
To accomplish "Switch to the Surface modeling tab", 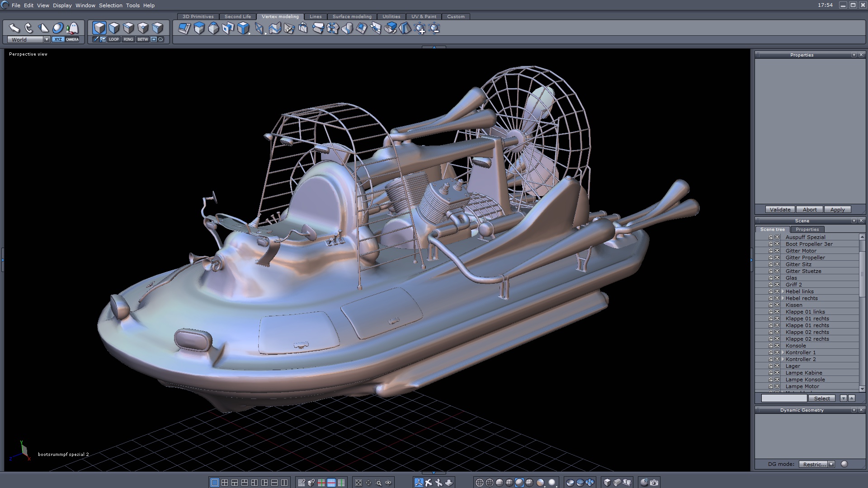I will [352, 16].
